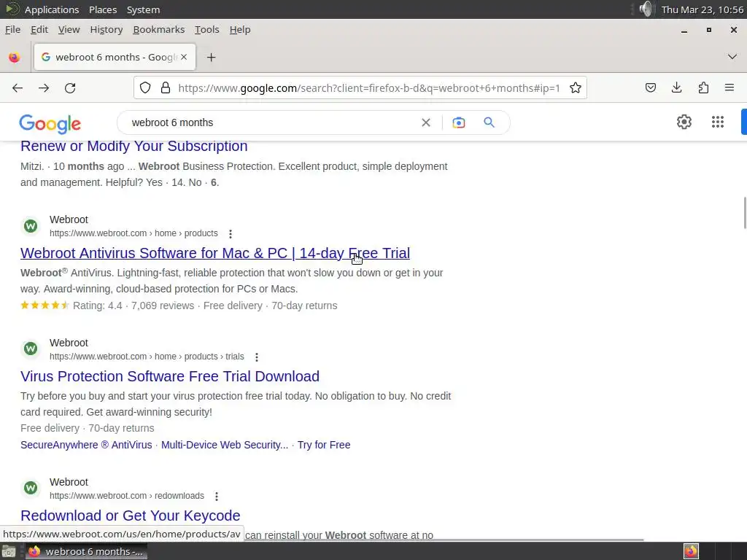Open more options for Webroot products result
Screen dimensions: 747x560
pyautogui.click(x=231, y=234)
